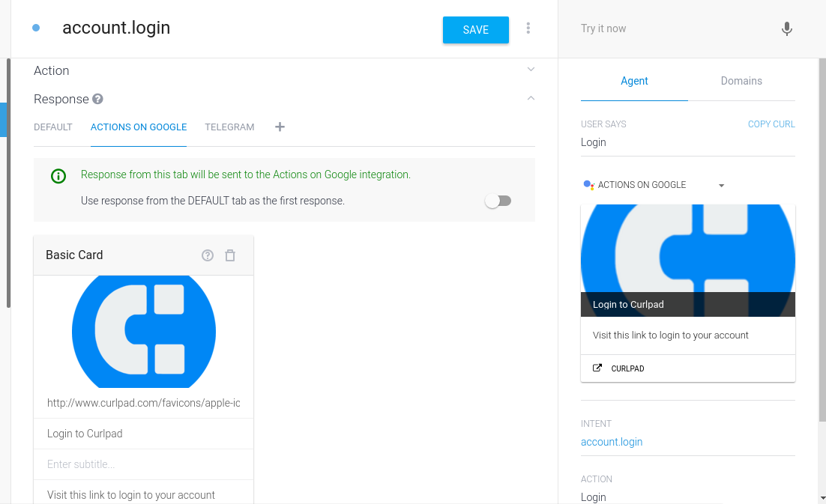Select the Agent tab in test console
The height and width of the screenshot is (504, 826).
(634, 81)
